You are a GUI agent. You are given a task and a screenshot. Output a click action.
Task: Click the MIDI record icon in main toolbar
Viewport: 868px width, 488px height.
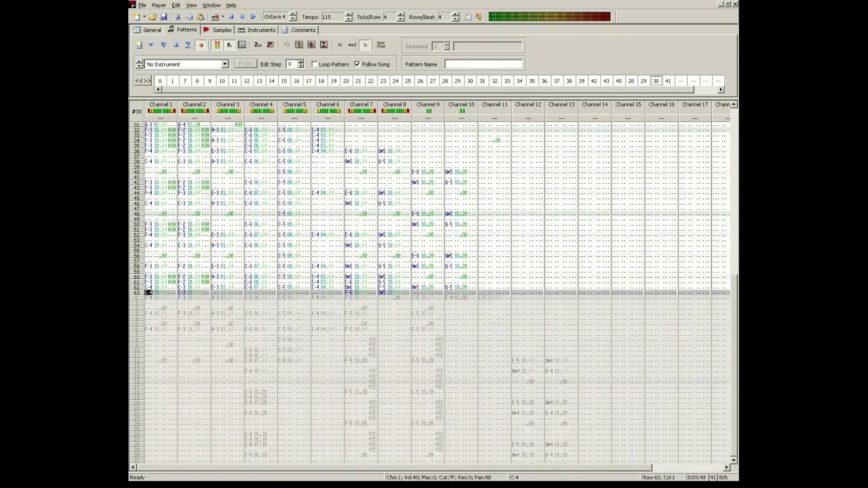tap(215, 17)
